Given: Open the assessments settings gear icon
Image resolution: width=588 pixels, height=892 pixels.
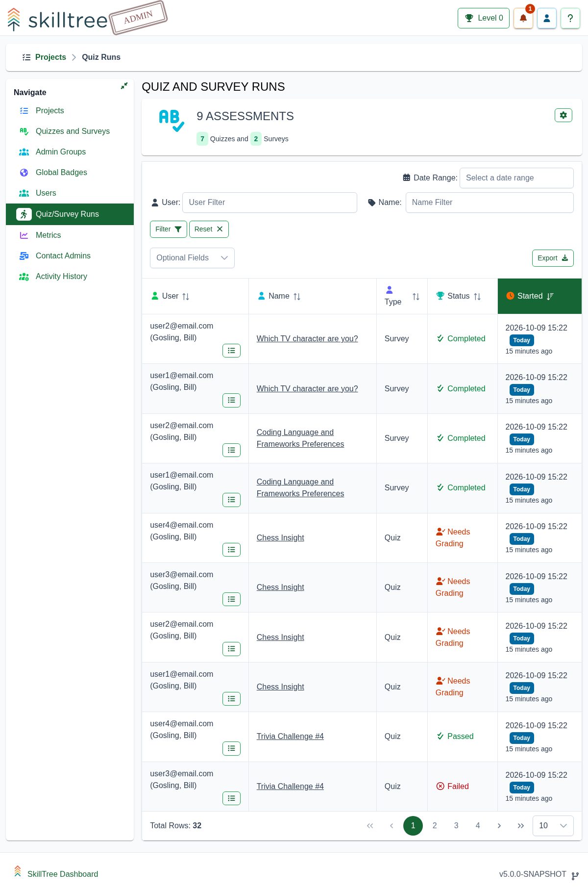Looking at the screenshot, I should click(563, 115).
